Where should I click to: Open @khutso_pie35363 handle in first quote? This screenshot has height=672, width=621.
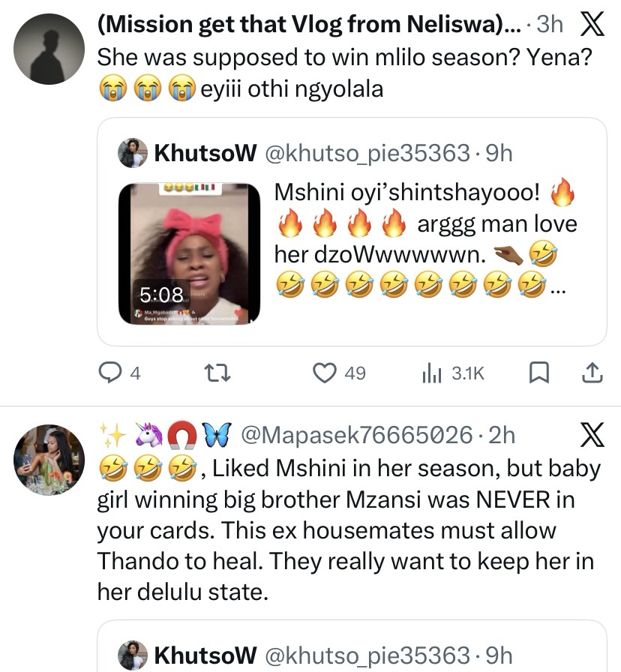click(368, 153)
